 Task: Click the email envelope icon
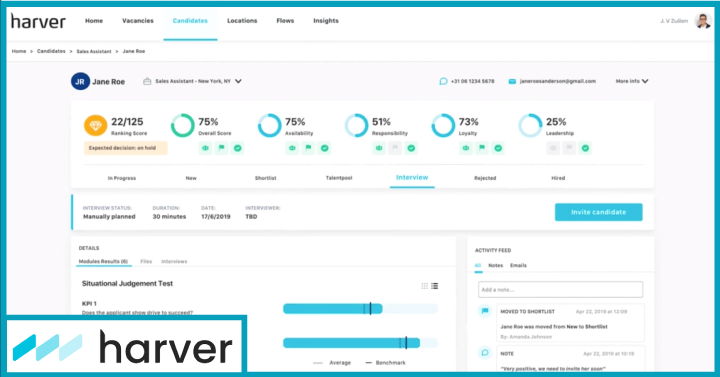512,81
